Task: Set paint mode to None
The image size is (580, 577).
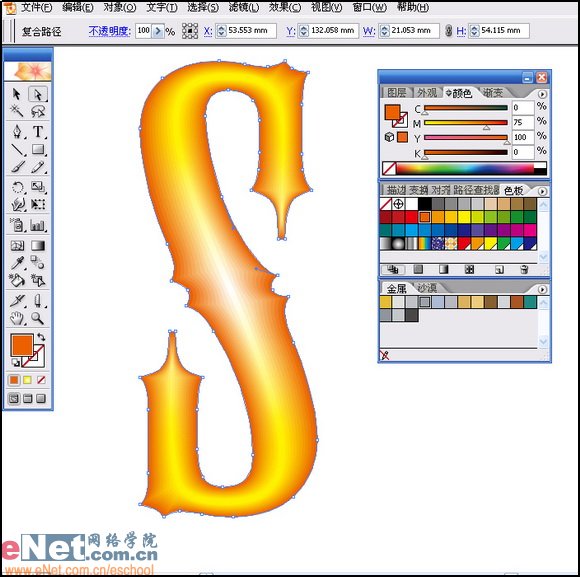Action: (x=41, y=380)
